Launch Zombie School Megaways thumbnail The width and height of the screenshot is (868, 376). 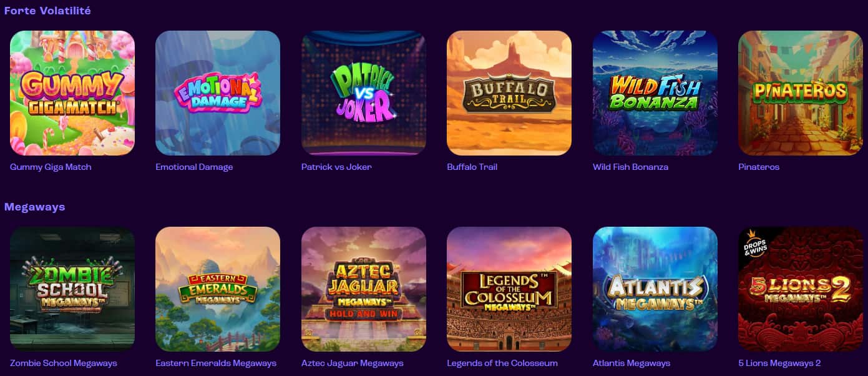[x=72, y=289]
